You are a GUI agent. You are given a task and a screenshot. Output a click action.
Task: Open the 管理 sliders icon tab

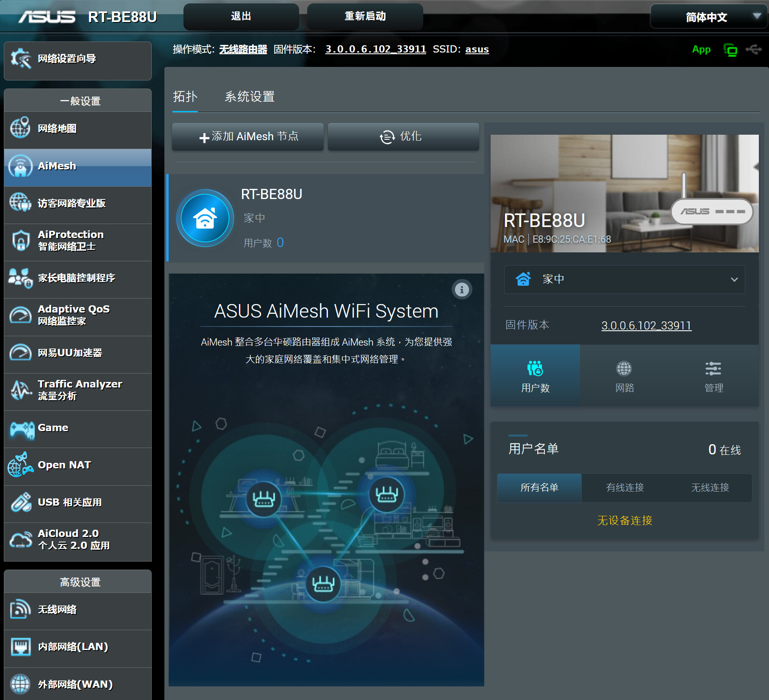click(713, 376)
